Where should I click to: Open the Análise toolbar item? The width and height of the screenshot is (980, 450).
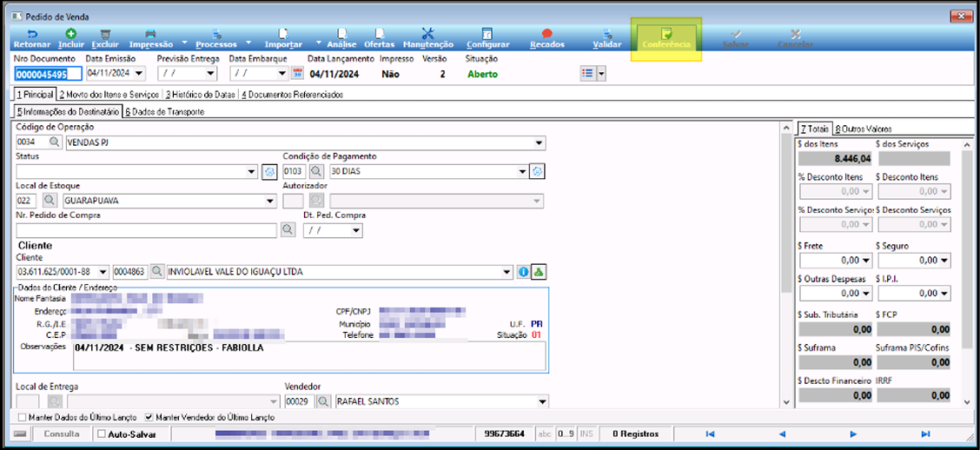tap(342, 39)
